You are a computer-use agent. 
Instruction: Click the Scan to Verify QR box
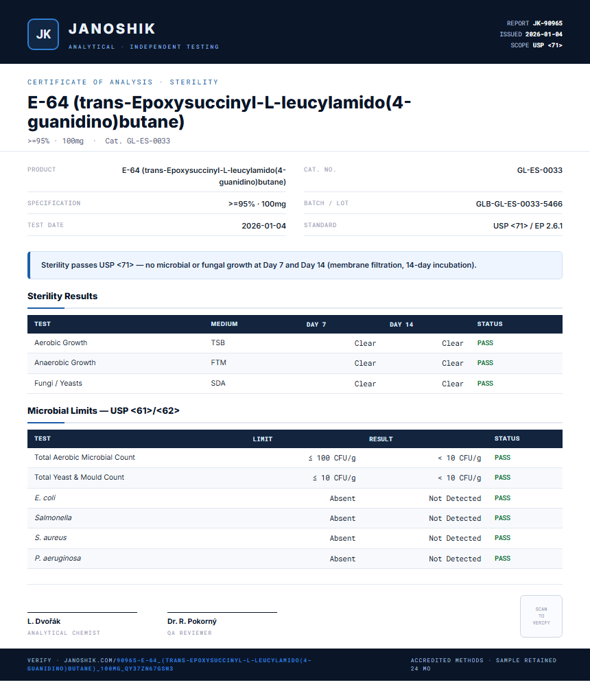tap(541, 616)
